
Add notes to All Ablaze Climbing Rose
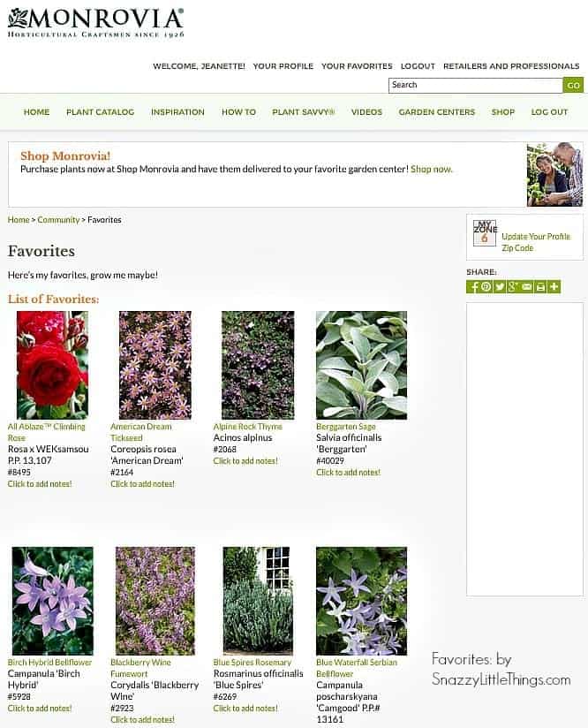tap(40, 484)
